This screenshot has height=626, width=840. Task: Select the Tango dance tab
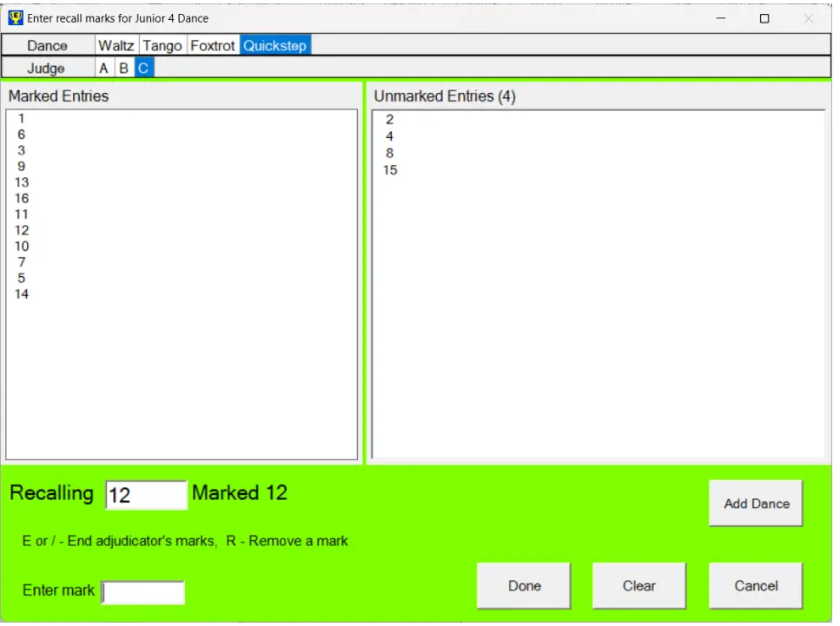pos(162,45)
